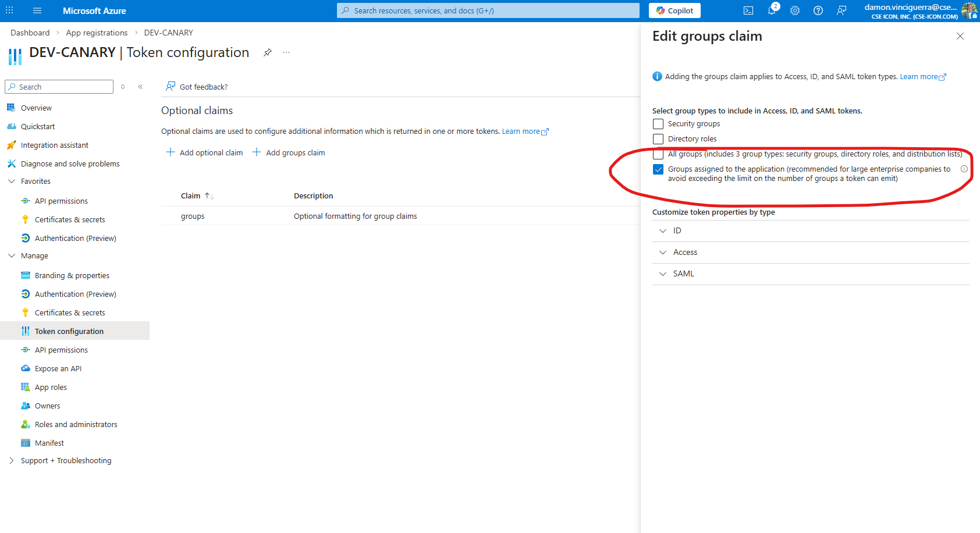
Task: Open Expose an API in sidebar
Action: pos(58,368)
